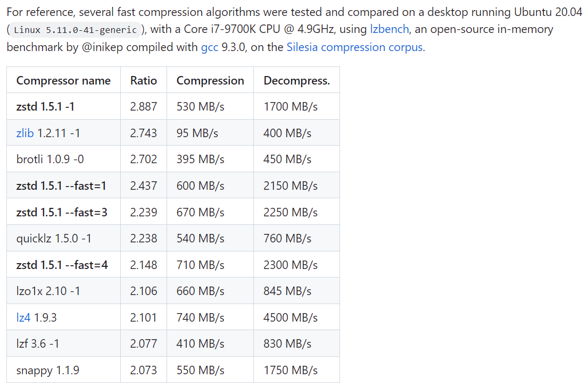
Task: Follow the Silesia compression corpus link
Action: pyautogui.click(x=355, y=47)
